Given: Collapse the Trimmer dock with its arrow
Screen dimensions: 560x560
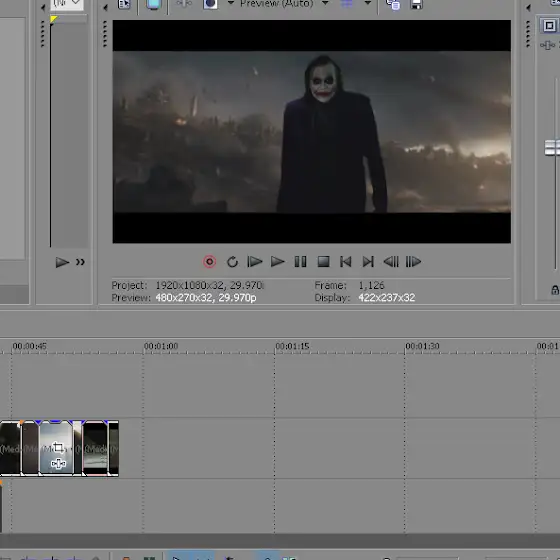Looking at the screenshot, I should [x=43, y=8].
